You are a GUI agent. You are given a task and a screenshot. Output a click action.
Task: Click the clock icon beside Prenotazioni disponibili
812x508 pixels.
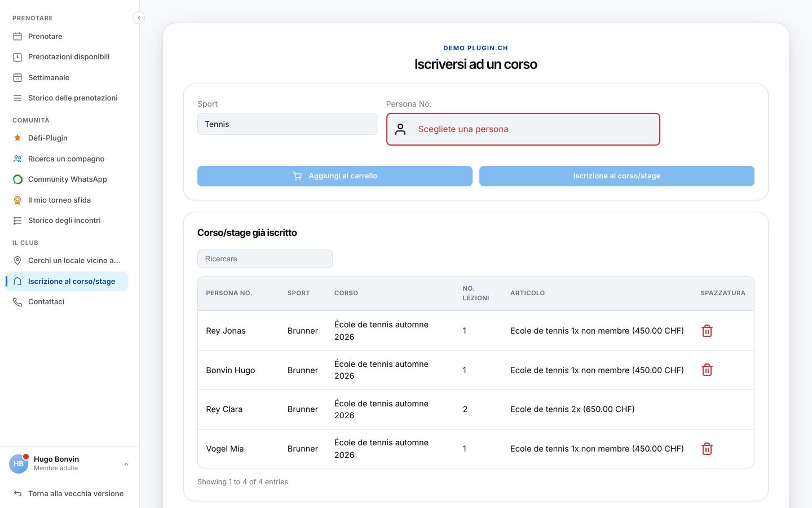coord(17,57)
